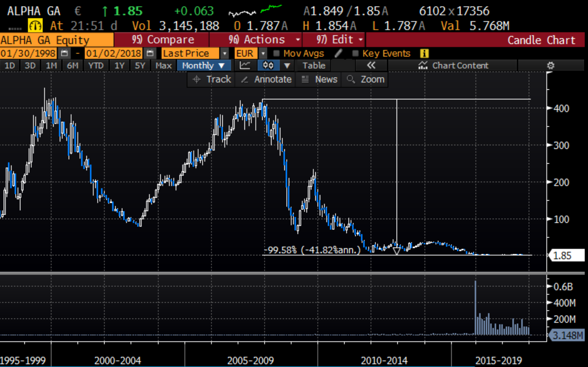Open the Key Events info icon
Viewport: 588px width, 367px height.
pos(424,54)
